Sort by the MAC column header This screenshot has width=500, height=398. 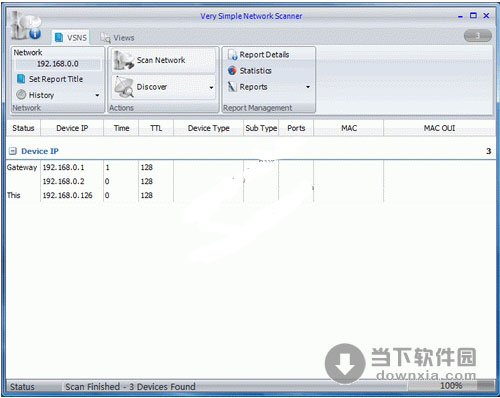349,128
